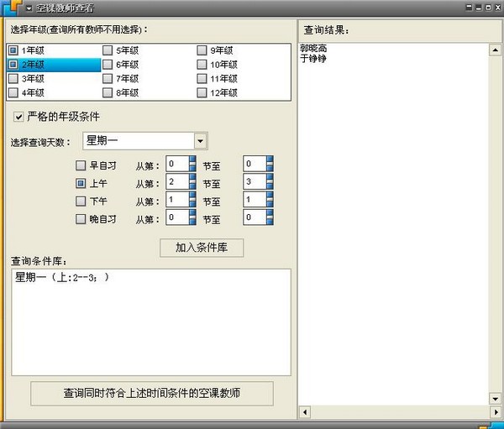The width and height of the screenshot is (504, 429).
Task: Click the results scroll up arrow
Action: (x=495, y=50)
